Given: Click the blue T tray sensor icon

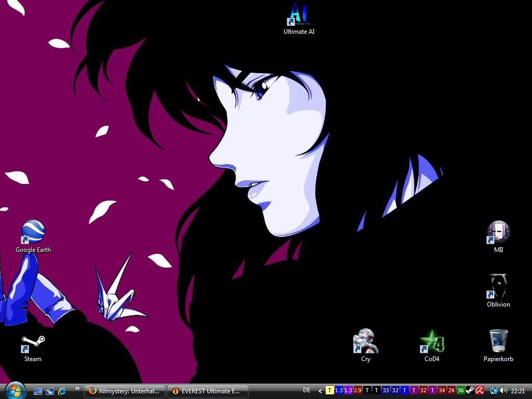Looking at the screenshot, I should pos(404,391).
